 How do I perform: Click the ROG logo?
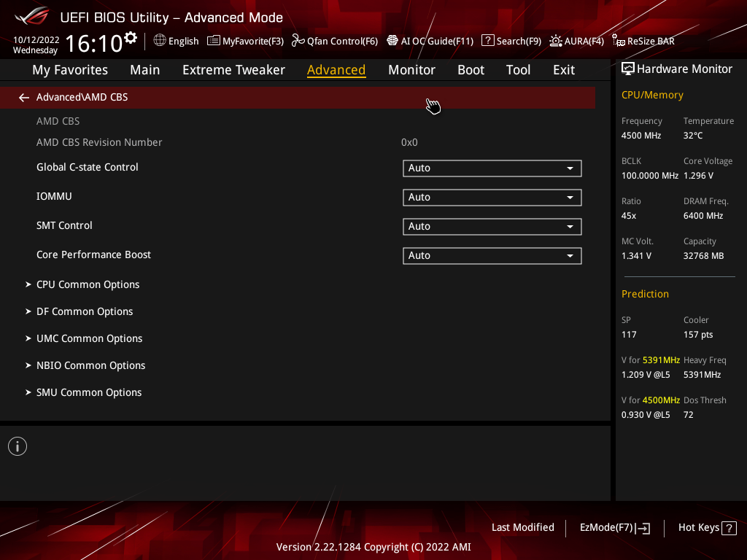(31, 17)
